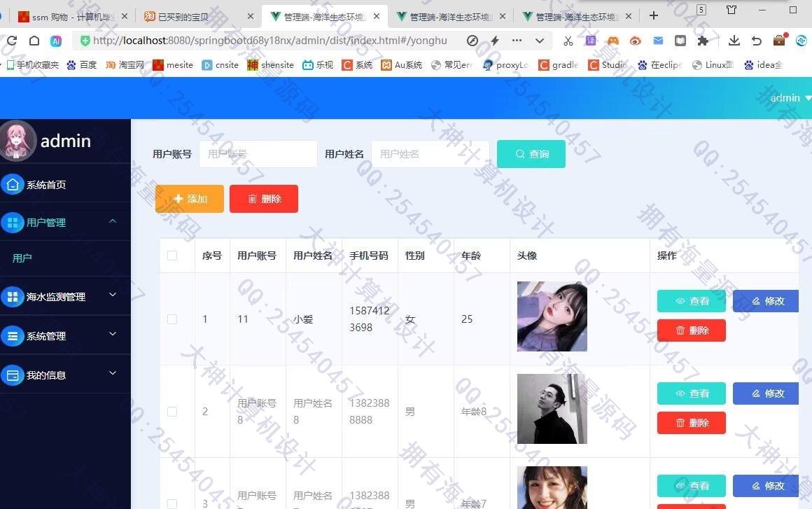The image size is (812, 509).
Task: Click the orange 添加 add button
Action: pos(190,199)
